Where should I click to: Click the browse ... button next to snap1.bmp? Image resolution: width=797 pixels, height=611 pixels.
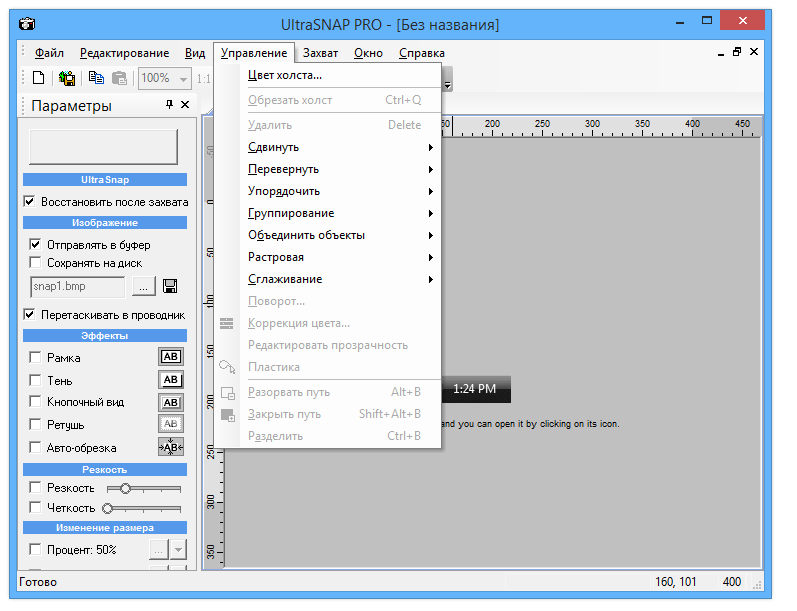[144, 287]
